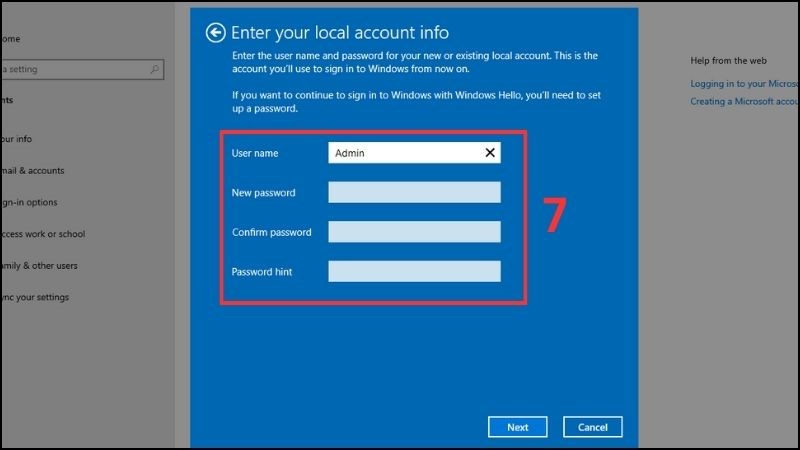Click the Cancel button
This screenshot has width=800, height=450.
[592, 427]
